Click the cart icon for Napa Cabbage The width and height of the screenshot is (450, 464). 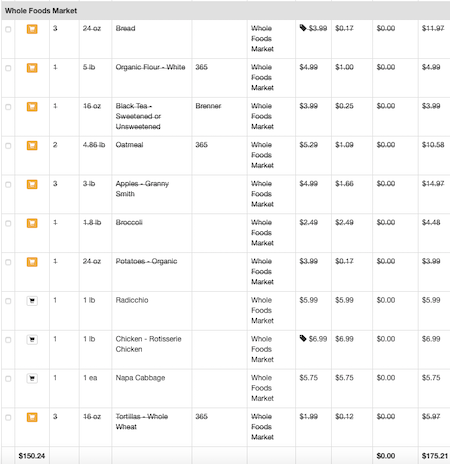click(32, 378)
